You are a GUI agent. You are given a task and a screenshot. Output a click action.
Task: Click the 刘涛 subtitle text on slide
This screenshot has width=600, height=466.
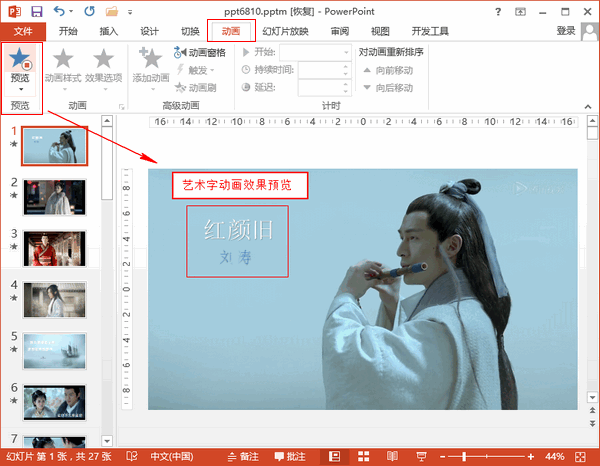point(235,258)
